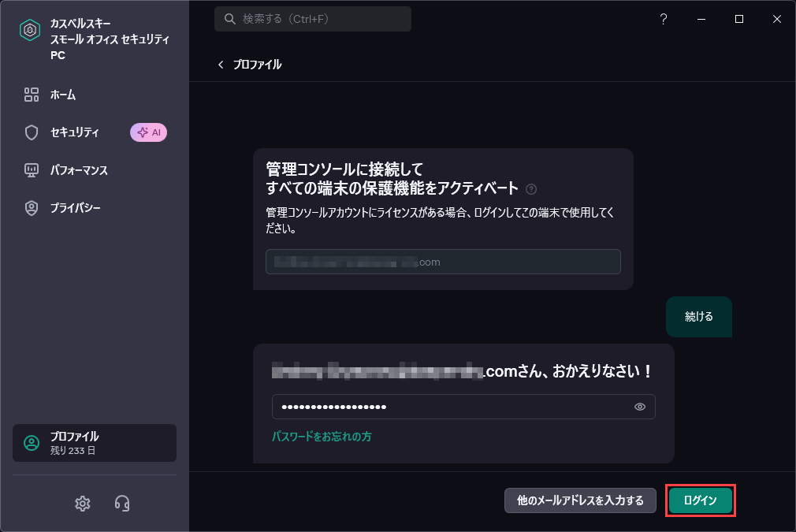This screenshot has height=532, width=796.
Task: Click the privacy shield icon for プライバシー
Action: click(32, 208)
